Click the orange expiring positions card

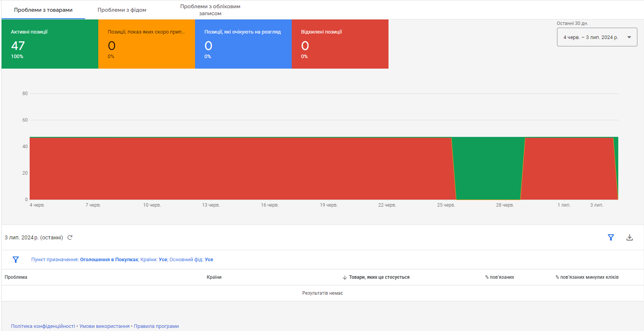(146, 44)
